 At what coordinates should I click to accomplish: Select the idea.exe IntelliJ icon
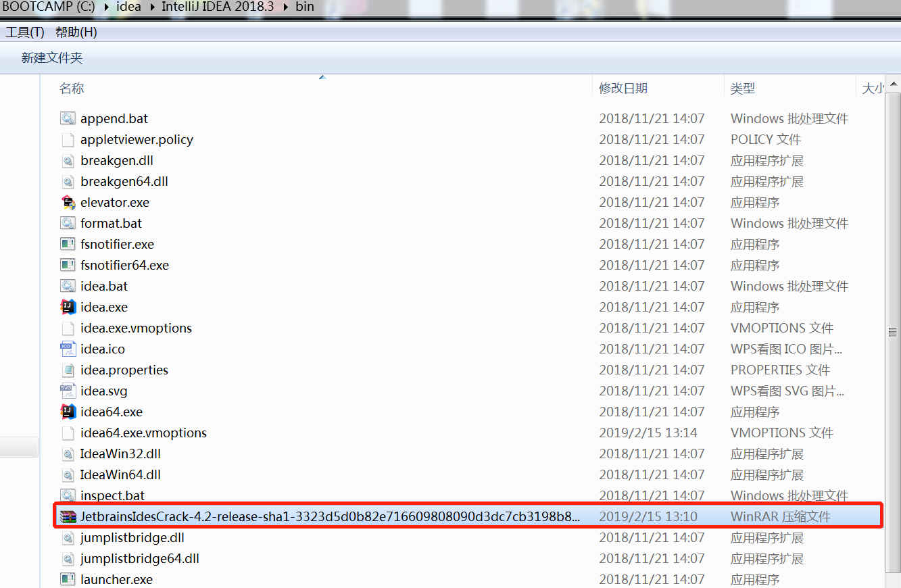(x=68, y=307)
